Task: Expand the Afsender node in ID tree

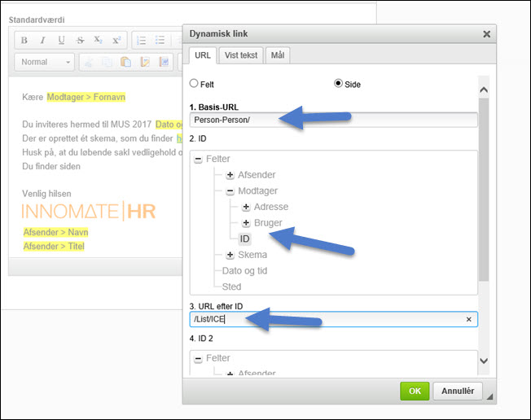Action: 230,175
